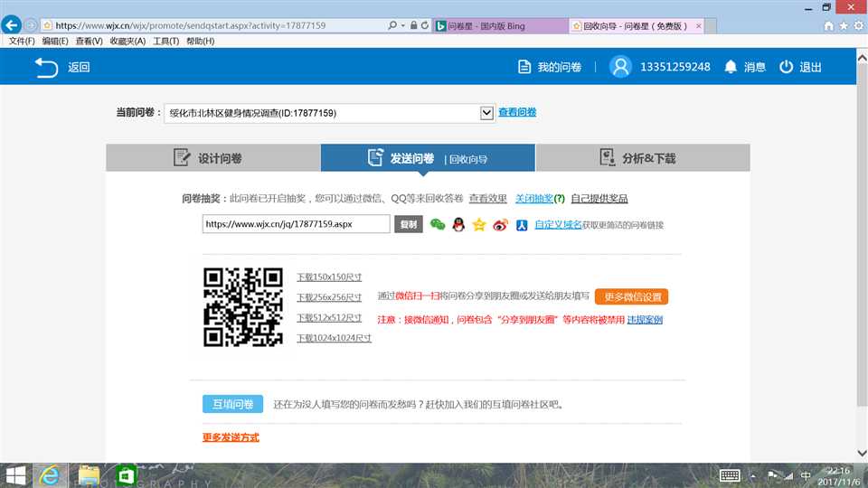Screen dimensions: 868x488
Task: Click the browser forward arrow button
Action: [31, 25]
